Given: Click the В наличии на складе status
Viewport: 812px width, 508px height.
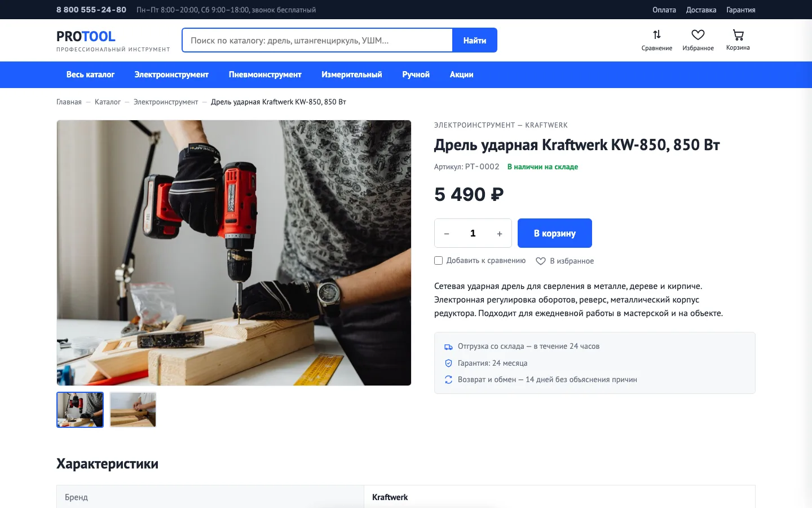Looking at the screenshot, I should [542, 167].
